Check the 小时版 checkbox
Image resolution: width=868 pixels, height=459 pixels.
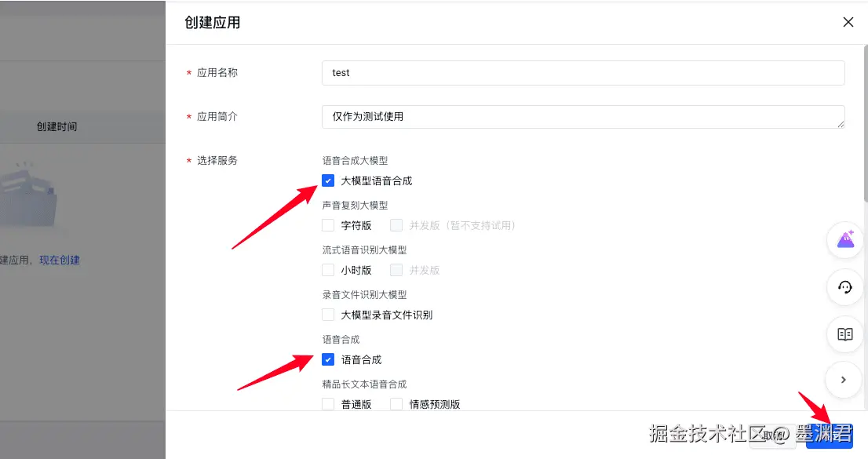pos(328,270)
